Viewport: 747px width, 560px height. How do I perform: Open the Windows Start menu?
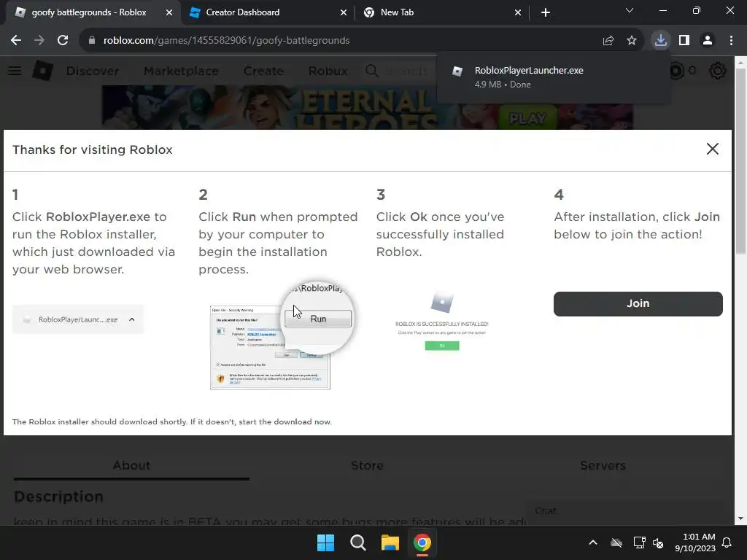tap(326, 542)
